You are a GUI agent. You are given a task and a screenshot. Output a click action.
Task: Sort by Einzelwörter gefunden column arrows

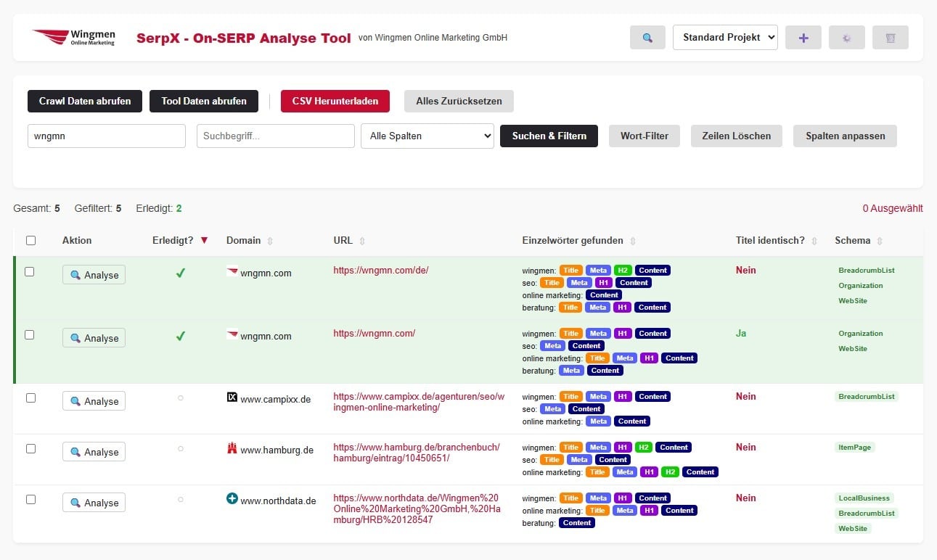point(632,241)
